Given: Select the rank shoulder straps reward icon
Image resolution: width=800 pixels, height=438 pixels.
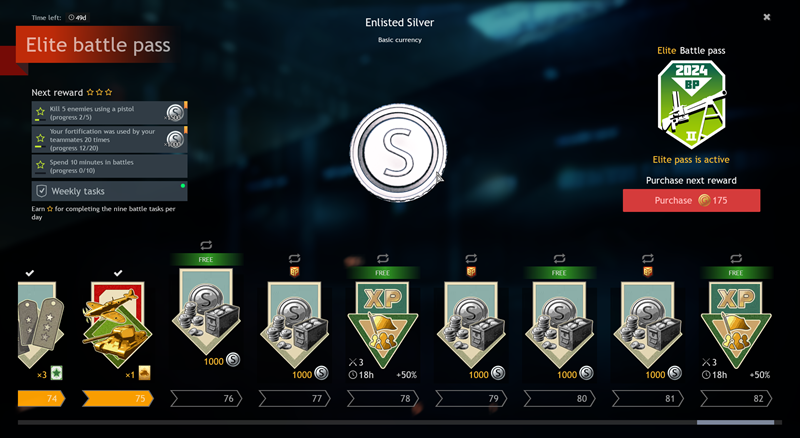Looking at the screenshot, I should (x=41, y=325).
